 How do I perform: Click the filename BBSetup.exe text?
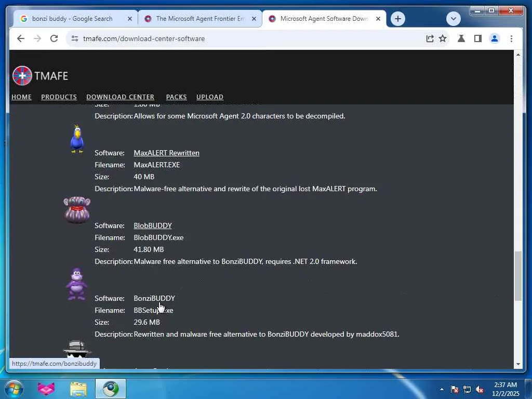[153, 311]
